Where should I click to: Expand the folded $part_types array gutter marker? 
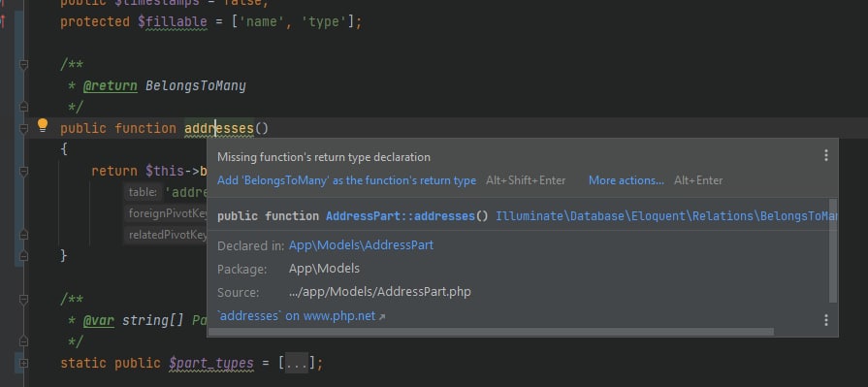point(23,363)
